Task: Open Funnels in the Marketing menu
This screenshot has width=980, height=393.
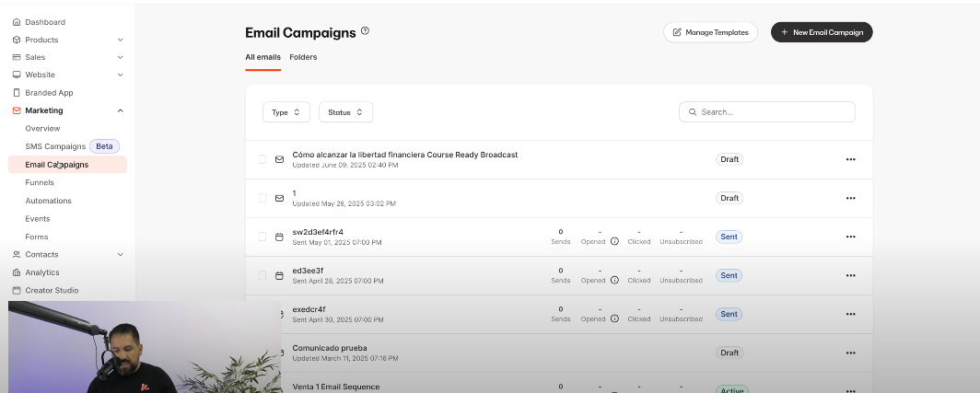Action: (40, 183)
